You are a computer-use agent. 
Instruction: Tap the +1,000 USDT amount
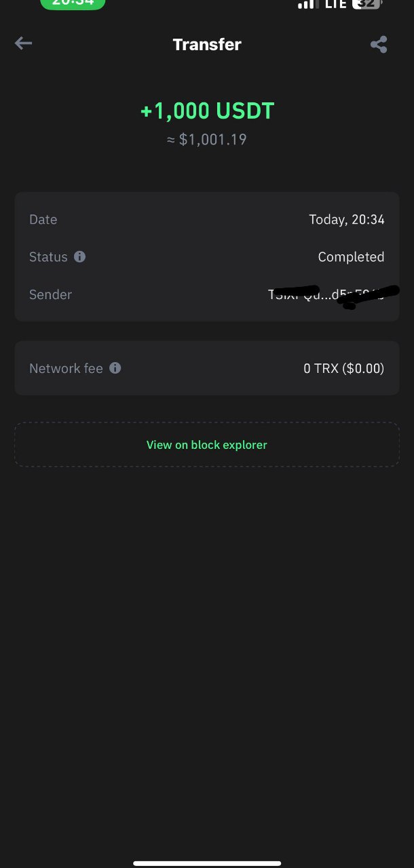(x=207, y=111)
